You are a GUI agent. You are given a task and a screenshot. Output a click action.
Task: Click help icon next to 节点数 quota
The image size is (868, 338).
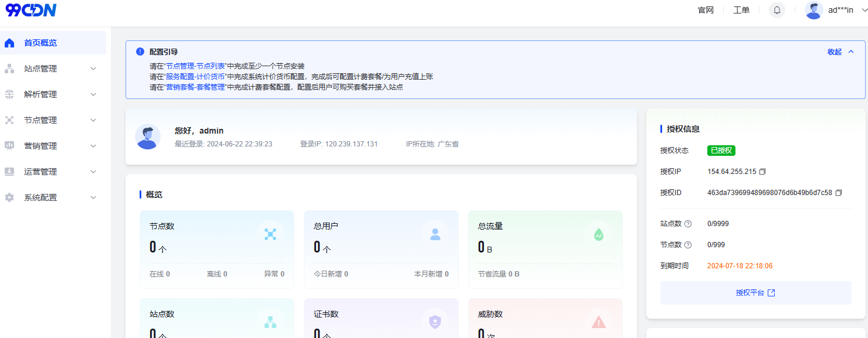point(688,245)
